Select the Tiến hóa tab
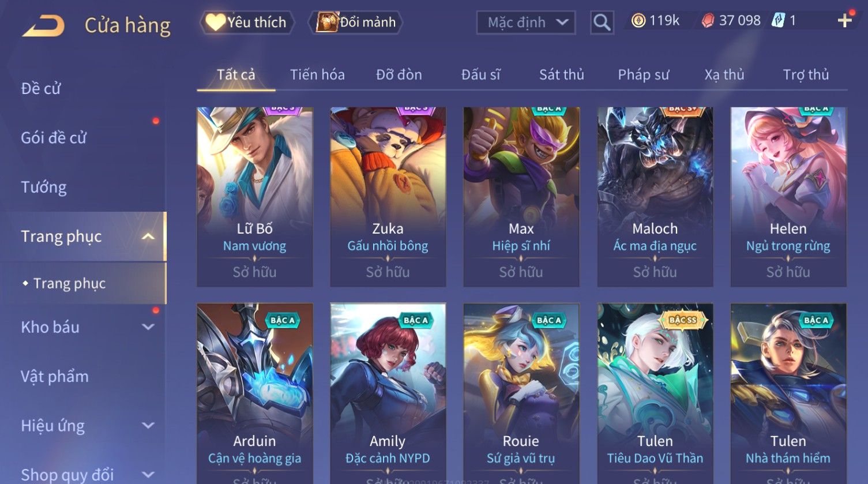The image size is (868, 484). point(317,74)
